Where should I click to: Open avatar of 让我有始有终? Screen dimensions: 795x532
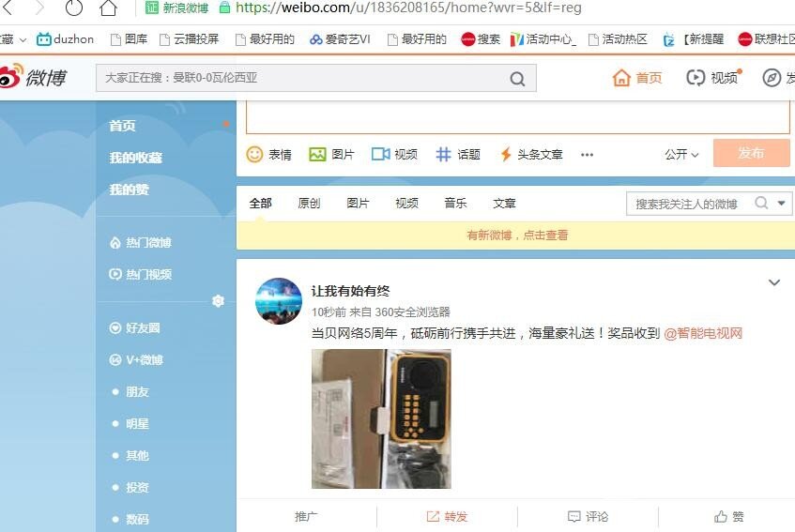click(279, 301)
